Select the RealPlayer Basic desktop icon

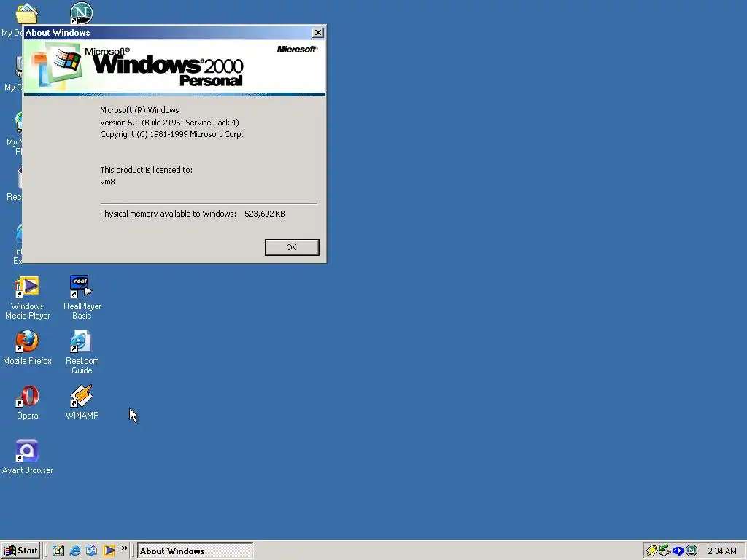click(82, 297)
